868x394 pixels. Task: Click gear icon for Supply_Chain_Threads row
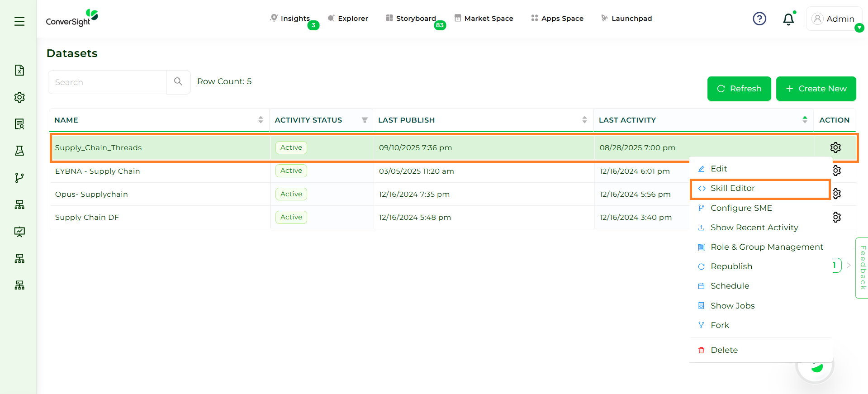tap(835, 147)
